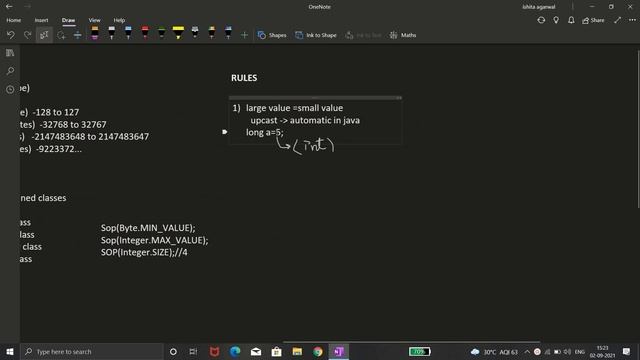The width and height of the screenshot is (640, 360).
Task: Share this notebook
Action: tap(593, 20)
